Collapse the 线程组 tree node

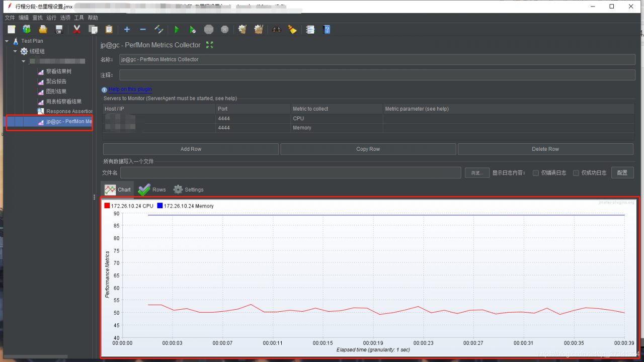click(15, 51)
